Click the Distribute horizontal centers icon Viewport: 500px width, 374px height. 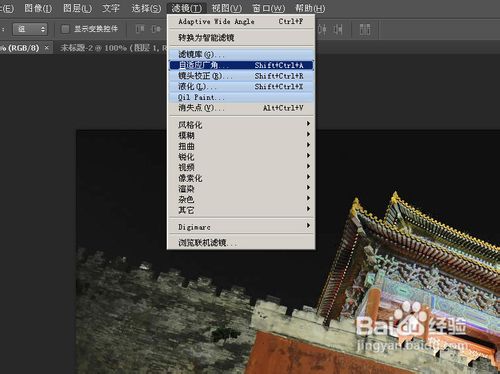[322, 29]
